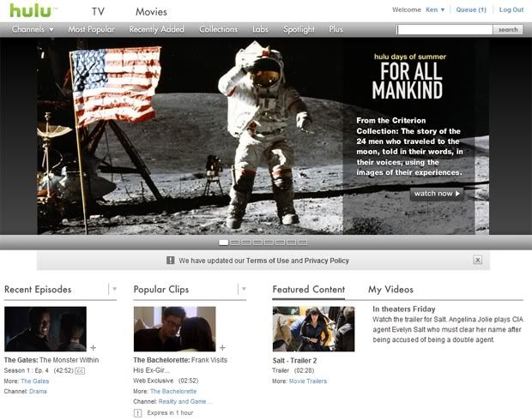Image resolution: width=532 pixels, height=420 pixels.
Task: Open the Popular Clips dropdown arrow
Action: pyautogui.click(x=244, y=289)
